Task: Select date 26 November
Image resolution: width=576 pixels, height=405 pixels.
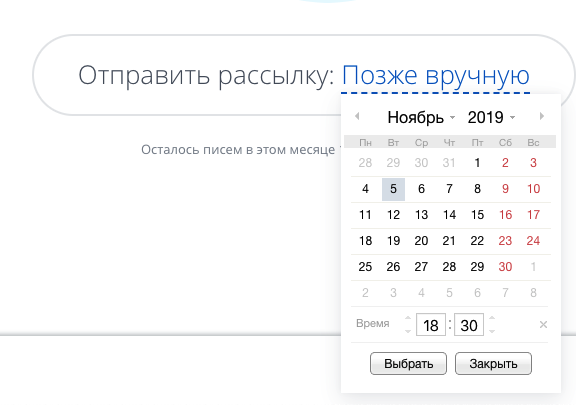Action: tap(393, 267)
